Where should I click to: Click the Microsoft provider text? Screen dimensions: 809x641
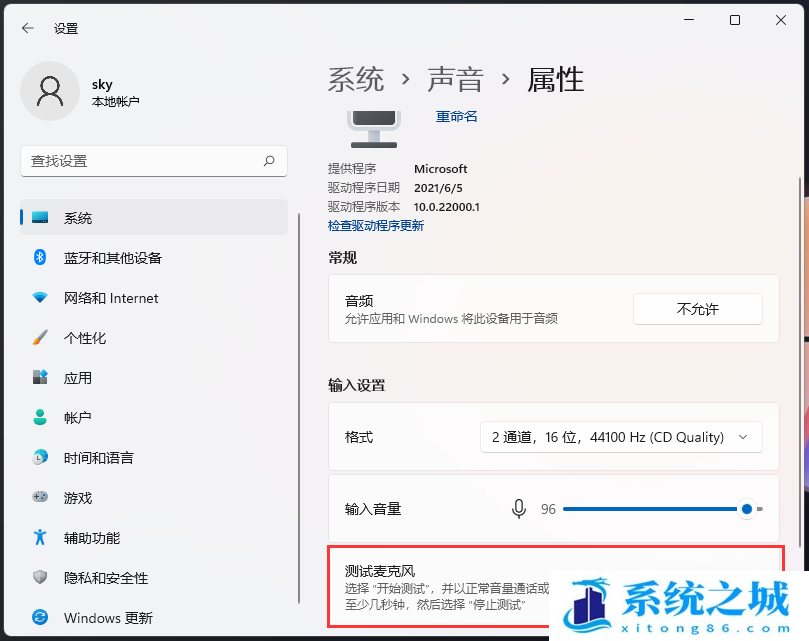tap(441, 169)
